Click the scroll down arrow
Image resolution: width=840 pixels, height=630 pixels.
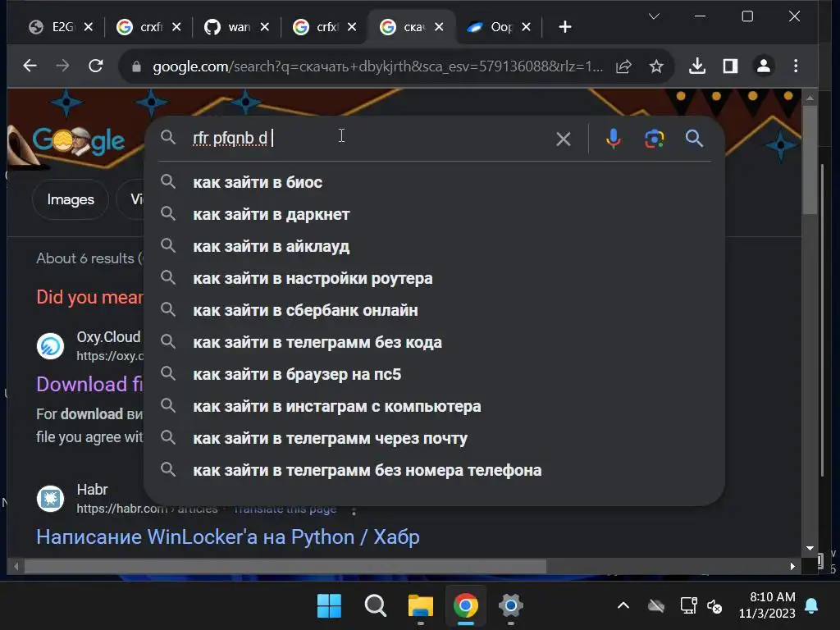(810, 549)
